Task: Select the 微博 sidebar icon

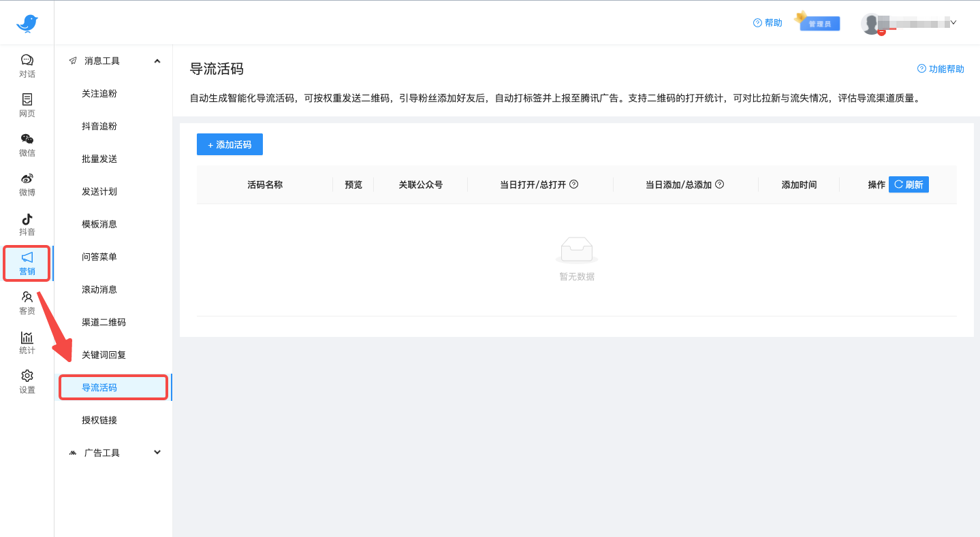Action: pyautogui.click(x=27, y=184)
